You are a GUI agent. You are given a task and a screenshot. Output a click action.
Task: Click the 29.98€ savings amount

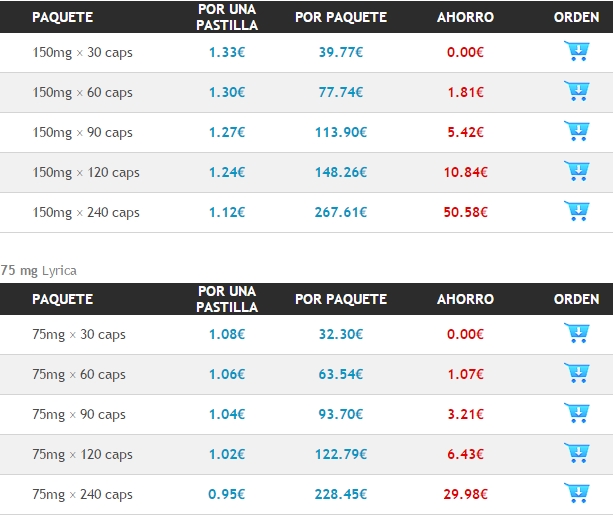click(465, 494)
